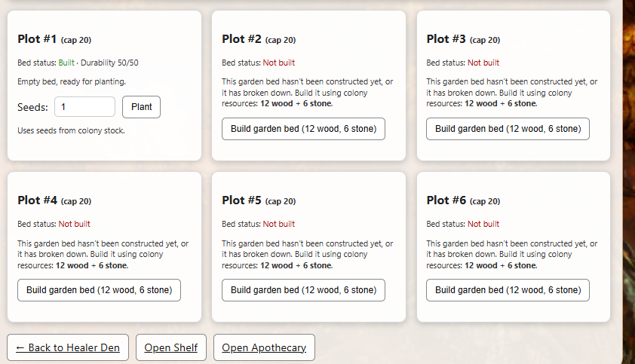Click the 'Seeds:' label
635x364 pixels.
[x=32, y=107]
